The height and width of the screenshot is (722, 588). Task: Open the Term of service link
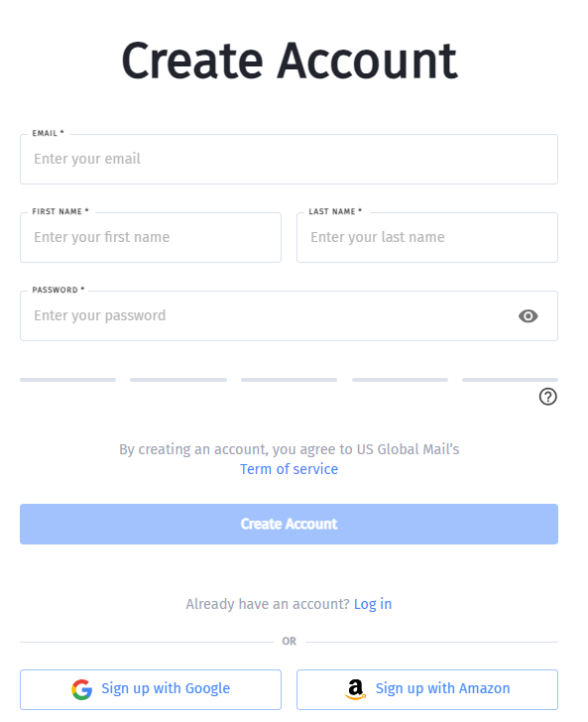(289, 469)
